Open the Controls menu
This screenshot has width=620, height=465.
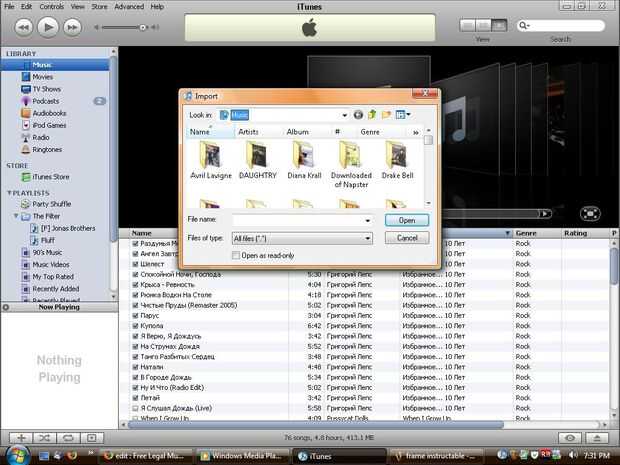51,6
